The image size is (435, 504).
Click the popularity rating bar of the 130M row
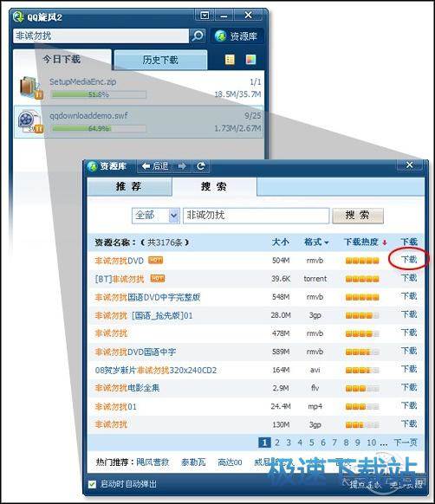click(362, 425)
